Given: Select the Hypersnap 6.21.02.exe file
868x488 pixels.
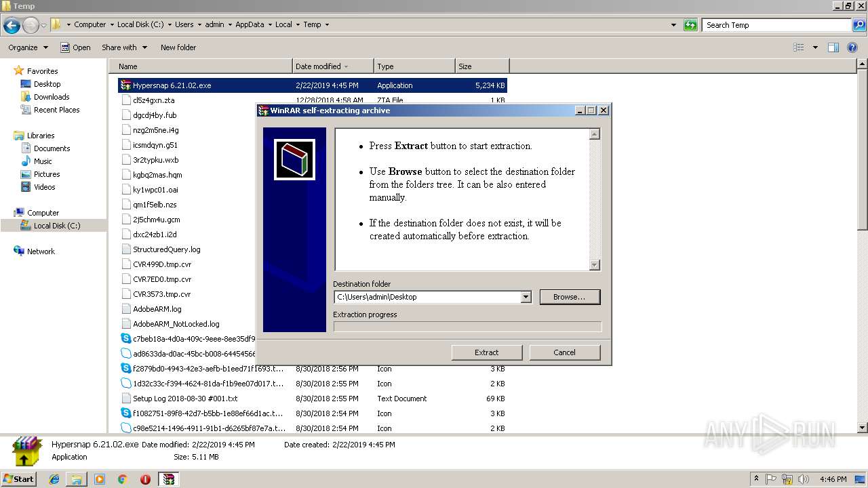Looking at the screenshot, I should tap(312, 85).
